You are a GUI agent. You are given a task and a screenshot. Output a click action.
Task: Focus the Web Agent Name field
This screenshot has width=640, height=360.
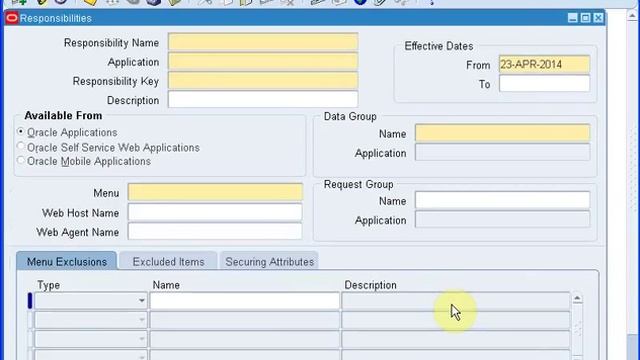[x=215, y=231]
